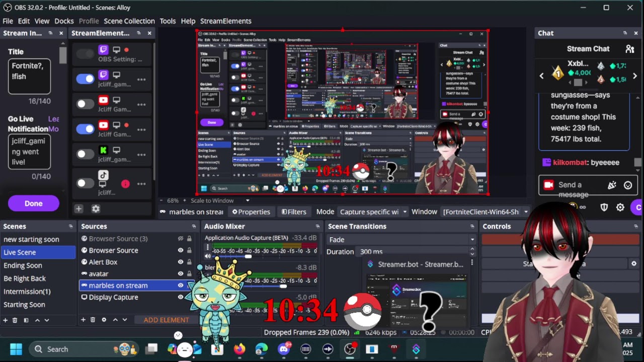The height and width of the screenshot is (362, 644).
Task: Add a channel in StreamElements panel
Action: coord(78,209)
